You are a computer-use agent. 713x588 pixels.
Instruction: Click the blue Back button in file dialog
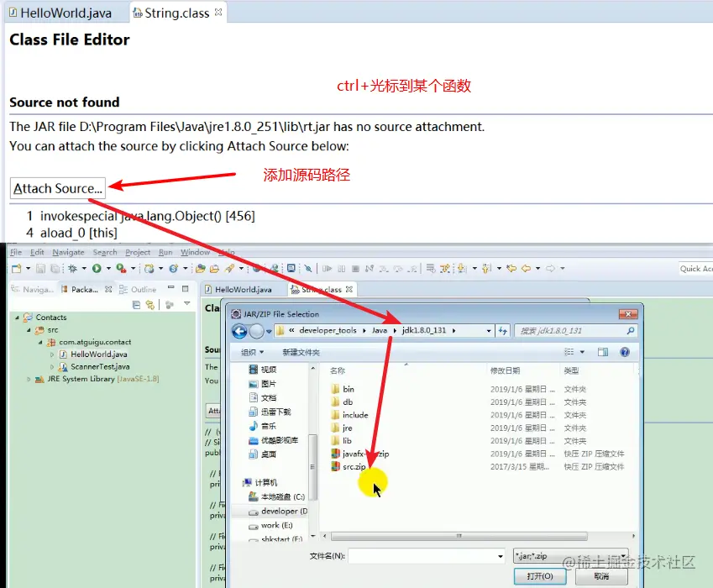tap(239, 331)
